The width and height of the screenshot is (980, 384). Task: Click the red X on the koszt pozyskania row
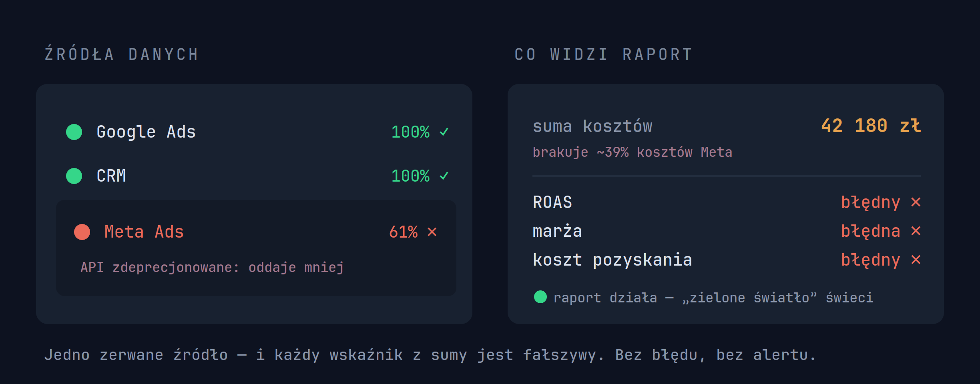[x=916, y=260]
